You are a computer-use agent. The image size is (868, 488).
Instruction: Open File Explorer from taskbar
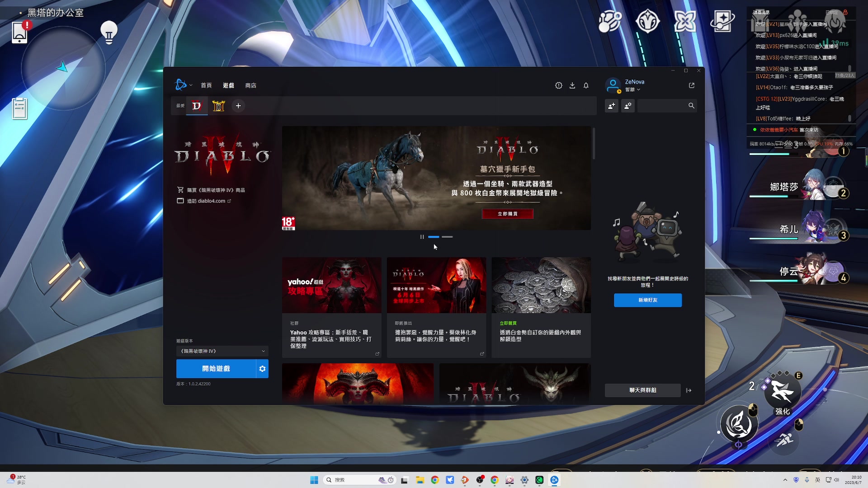pyautogui.click(x=420, y=480)
